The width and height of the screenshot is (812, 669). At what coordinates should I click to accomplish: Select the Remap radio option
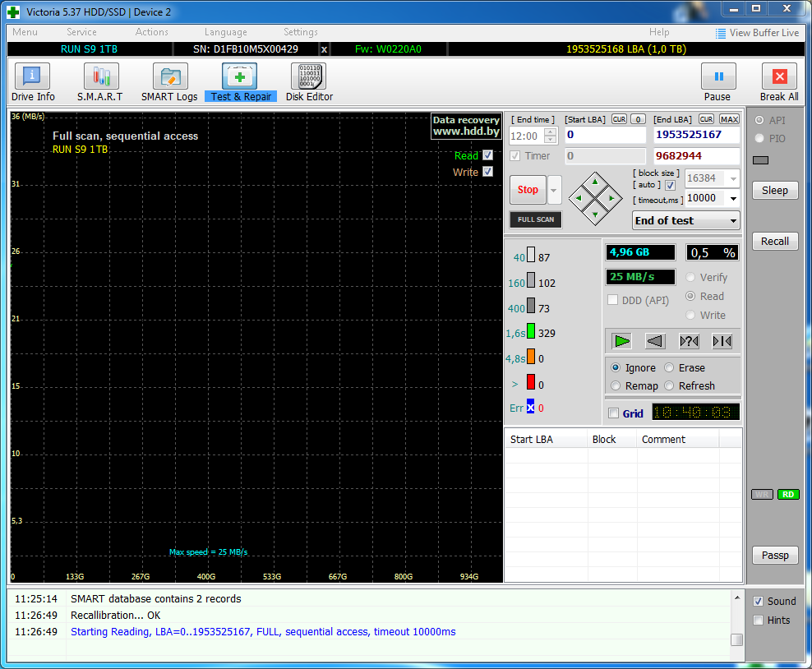click(x=616, y=385)
